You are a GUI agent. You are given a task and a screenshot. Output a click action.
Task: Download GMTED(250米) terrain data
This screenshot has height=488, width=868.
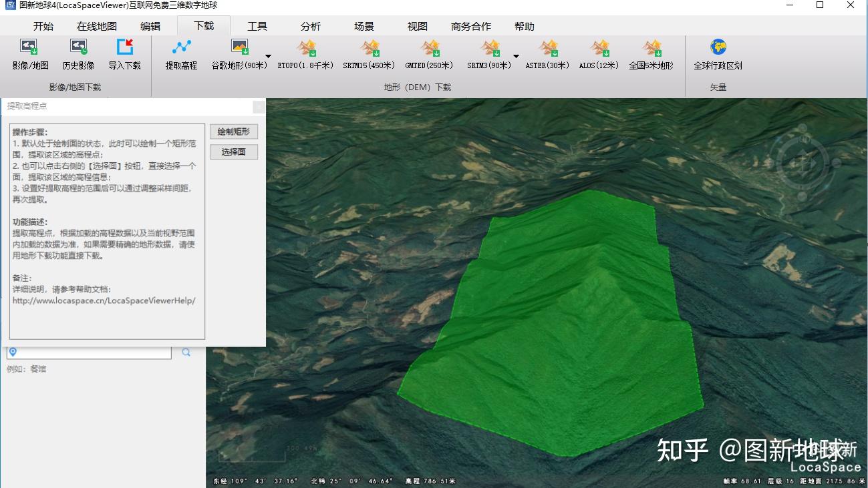pyautogui.click(x=430, y=55)
